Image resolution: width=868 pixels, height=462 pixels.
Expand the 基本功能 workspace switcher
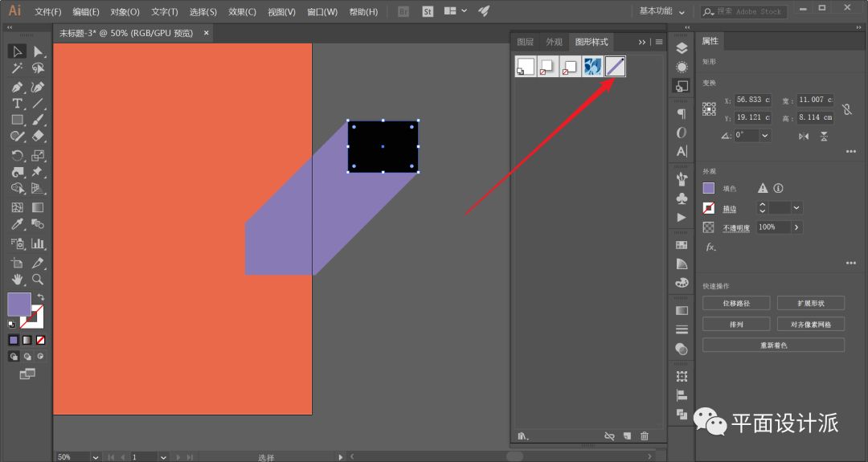pyautogui.click(x=662, y=11)
